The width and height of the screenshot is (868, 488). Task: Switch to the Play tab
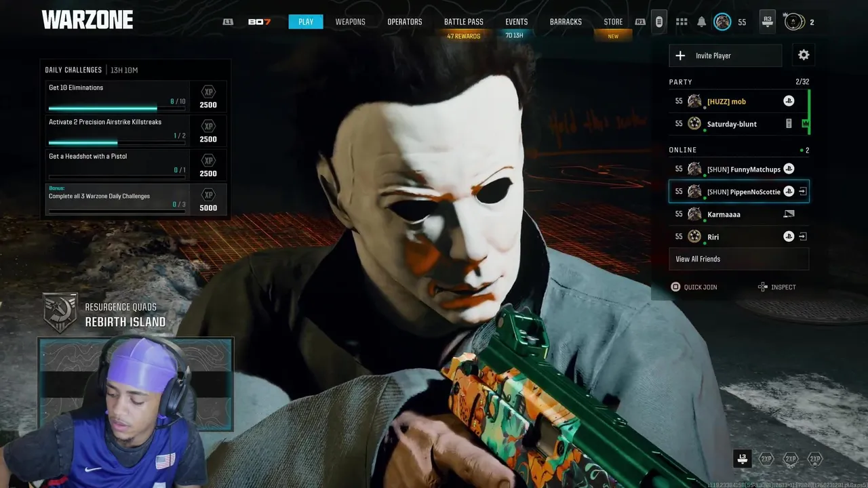tap(306, 22)
